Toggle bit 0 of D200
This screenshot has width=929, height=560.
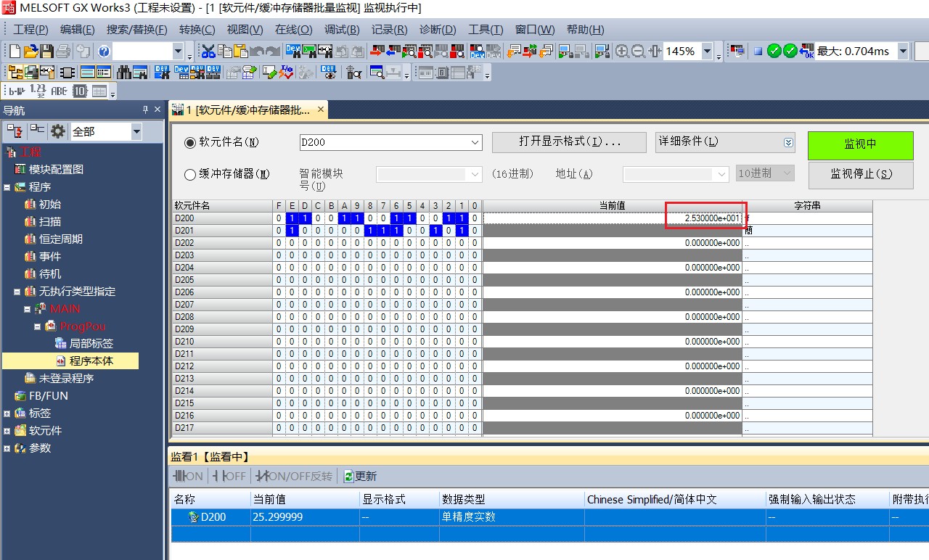(475, 218)
